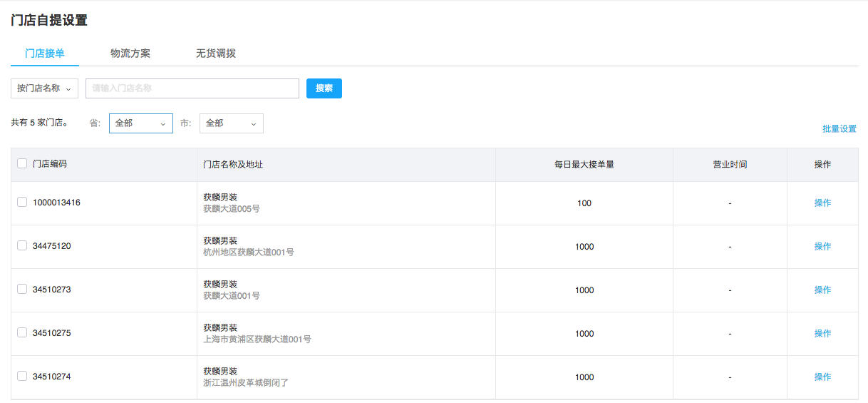The image size is (868, 403).
Task: Tick the checkbox for store 34510273
Action: click(x=22, y=289)
